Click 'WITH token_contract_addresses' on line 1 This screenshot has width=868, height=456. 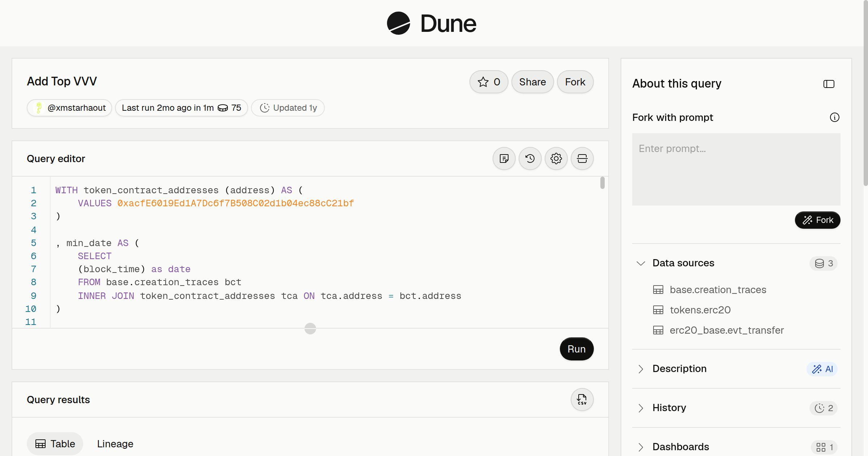coord(137,190)
